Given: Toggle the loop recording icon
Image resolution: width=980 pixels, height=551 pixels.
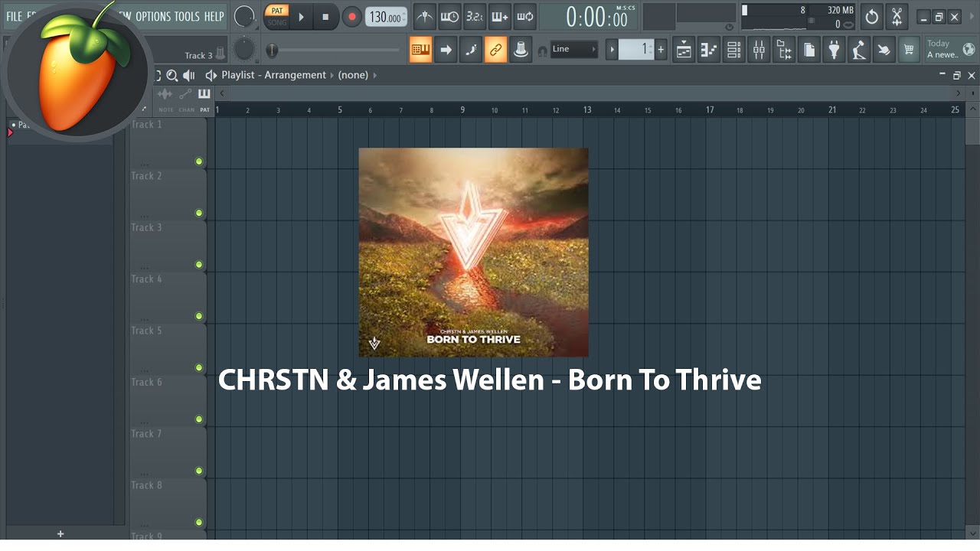Looking at the screenshot, I should (x=524, y=16).
